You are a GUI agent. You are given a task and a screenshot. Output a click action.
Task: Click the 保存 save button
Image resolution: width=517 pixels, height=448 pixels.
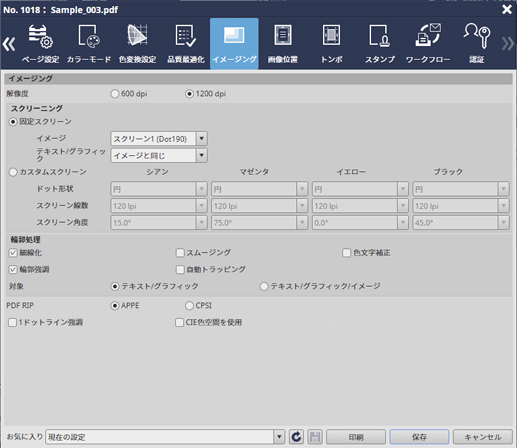[x=419, y=437]
